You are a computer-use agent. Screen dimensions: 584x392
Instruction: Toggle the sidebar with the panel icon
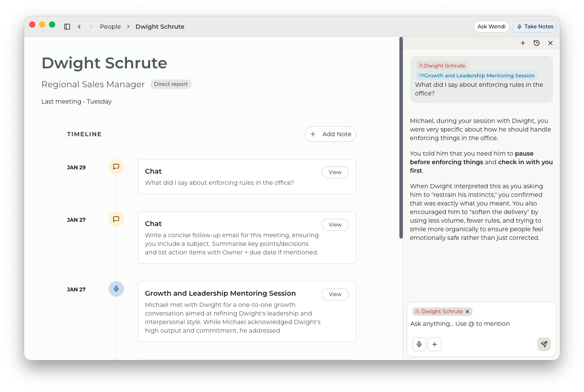(67, 26)
